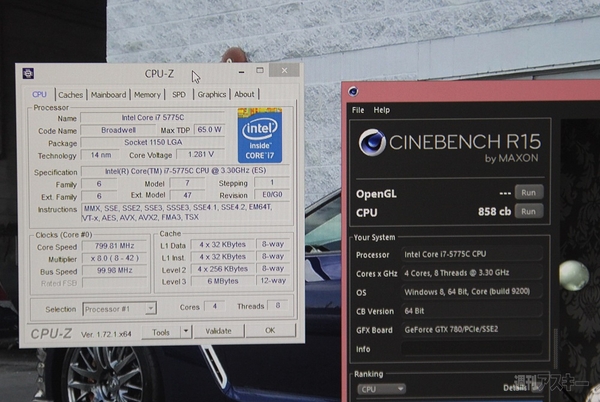Click the Instructions list starting with MMX
This screenshot has height=402, width=600.
pyautogui.click(x=187, y=212)
